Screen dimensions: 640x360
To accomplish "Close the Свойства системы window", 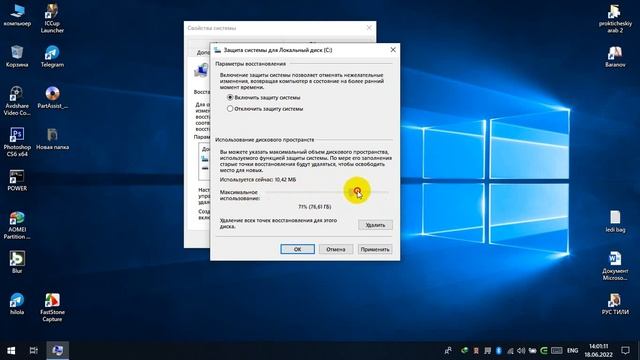I will [x=369, y=28].
